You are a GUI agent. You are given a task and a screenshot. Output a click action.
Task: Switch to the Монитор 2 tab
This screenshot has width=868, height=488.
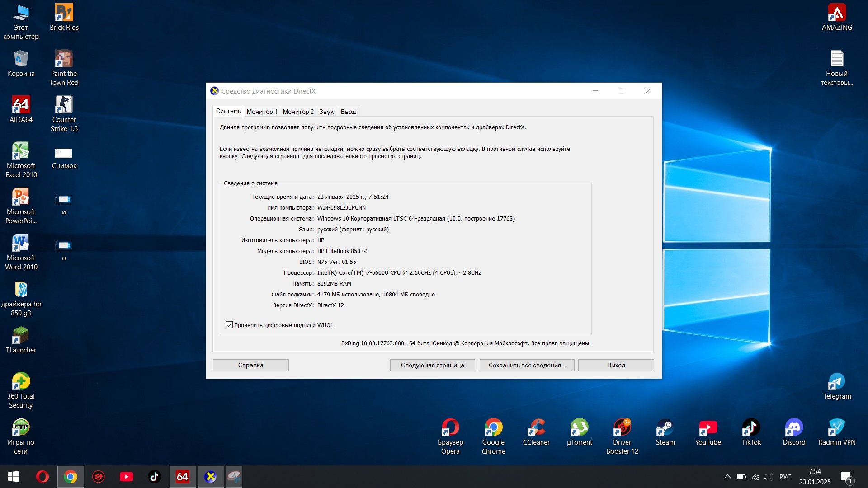[298, 112]
